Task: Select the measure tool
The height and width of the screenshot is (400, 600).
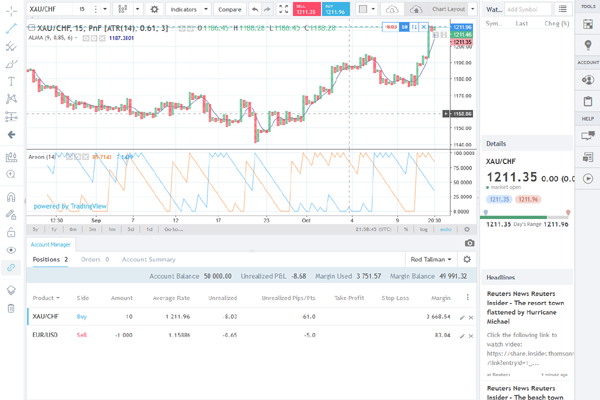Action: tap(11, 157)
